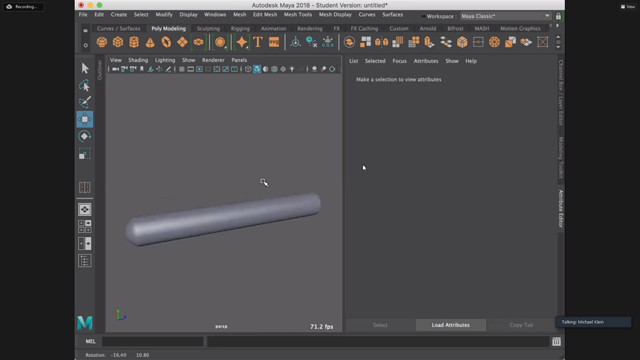Click the Load Attributes button

(x=451, y=325)
